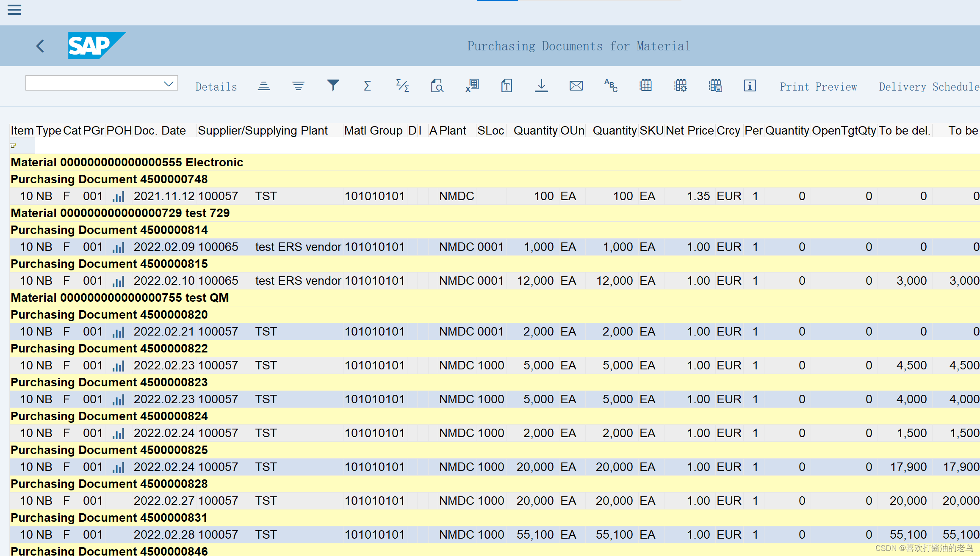980x556 pixels.
Task: Click the subtotals icon
Action: [402, 86]
